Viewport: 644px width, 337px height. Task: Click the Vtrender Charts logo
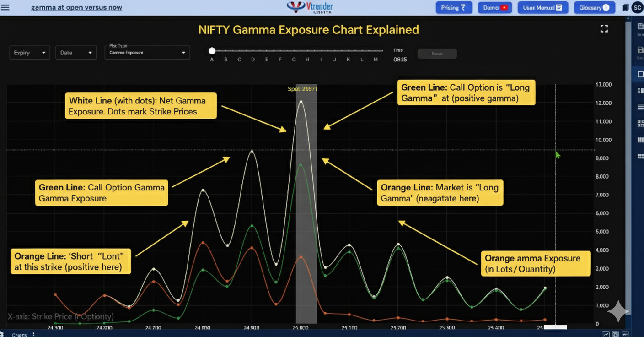(x=309, y=7)
